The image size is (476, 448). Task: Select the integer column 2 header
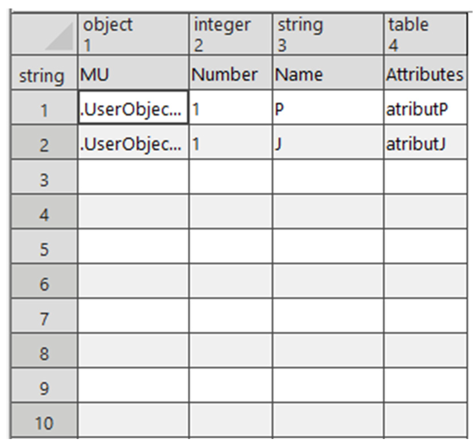(230, 34)
